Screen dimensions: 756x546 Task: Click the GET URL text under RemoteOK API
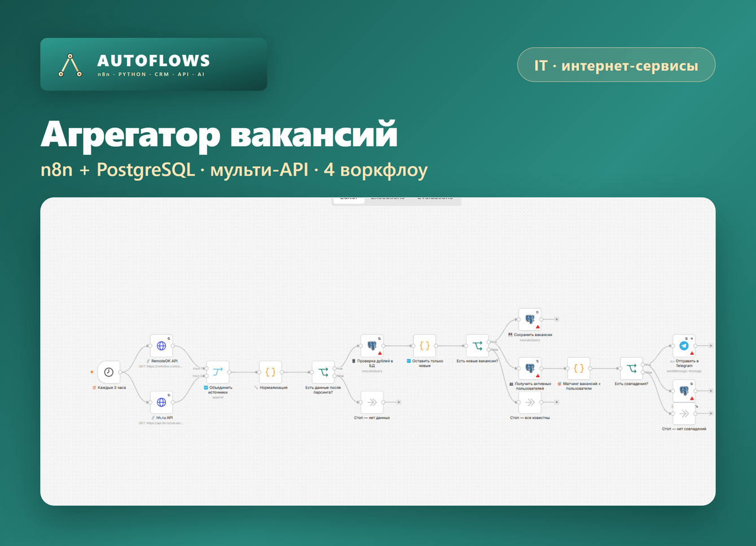(x=161, y=366)
